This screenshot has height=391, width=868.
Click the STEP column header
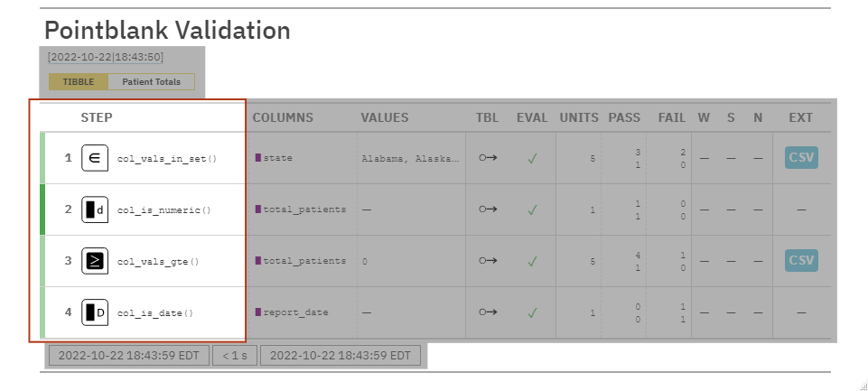pyautogui.click(x=97, y=117)
